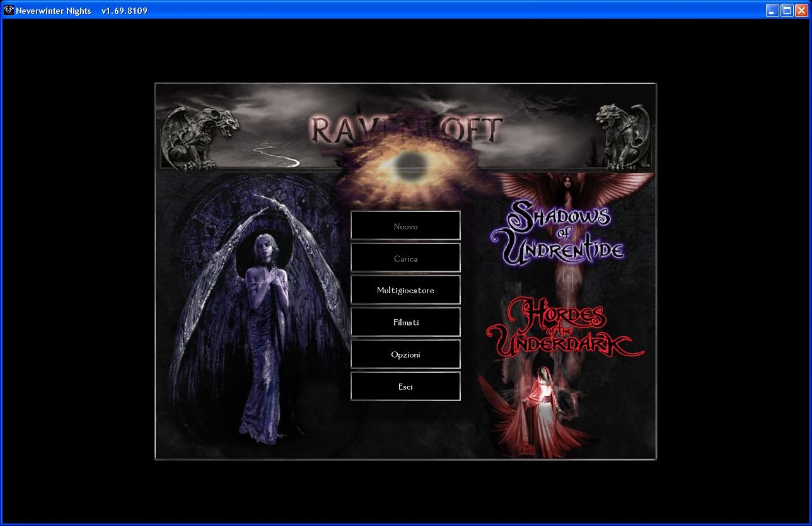Open the Filmati movies menu

(x=405, y=323)
